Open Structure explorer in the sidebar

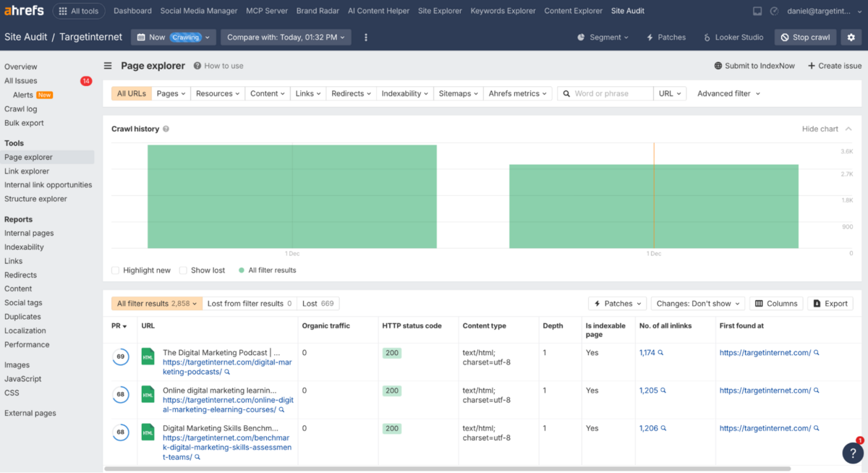point(35,199)
